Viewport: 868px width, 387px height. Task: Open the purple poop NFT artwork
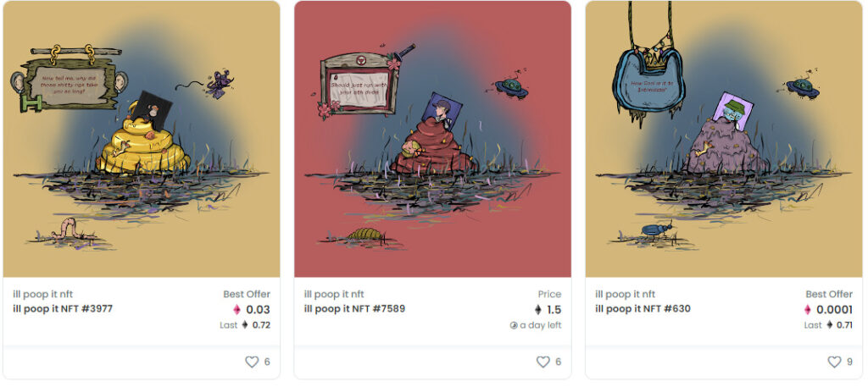tap(724, 139)
